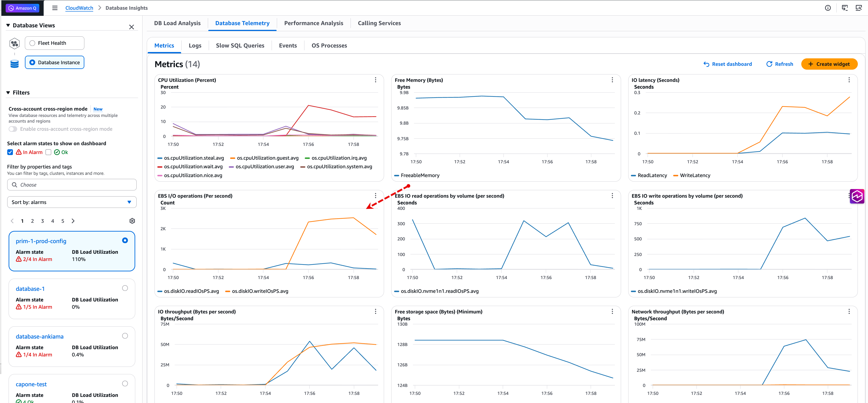Click the In Alarm warning triangle icon

19,152
